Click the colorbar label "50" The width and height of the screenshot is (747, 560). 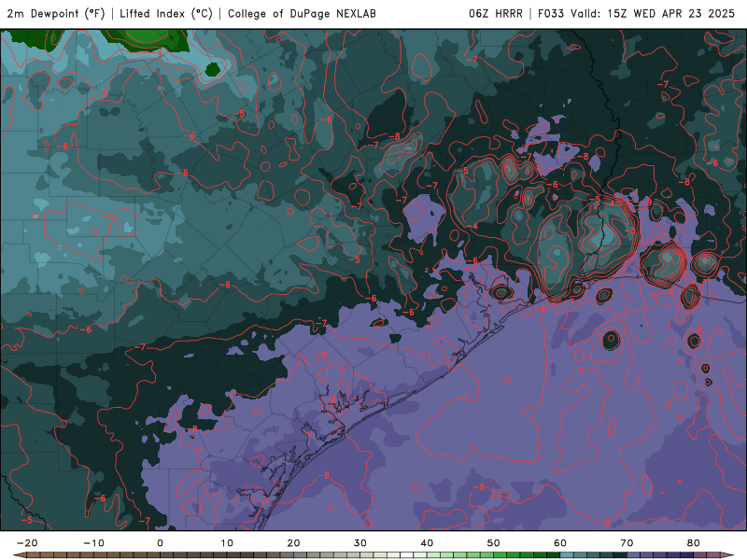click(494, 543)
